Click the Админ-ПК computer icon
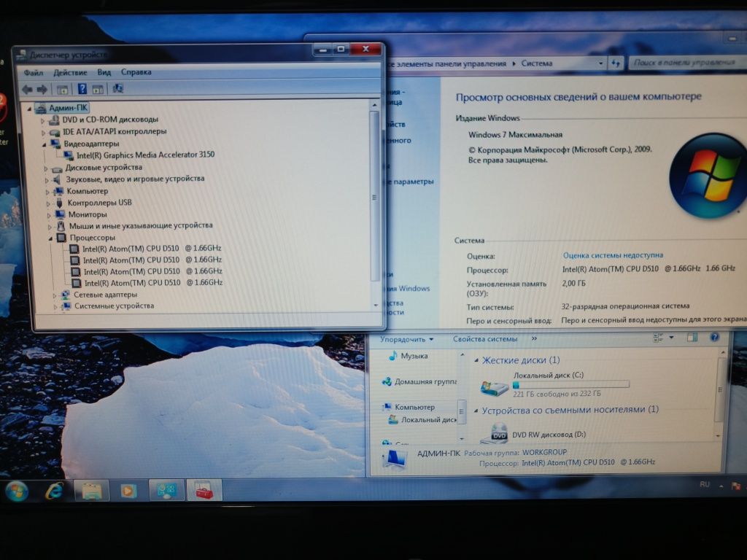 41,109
